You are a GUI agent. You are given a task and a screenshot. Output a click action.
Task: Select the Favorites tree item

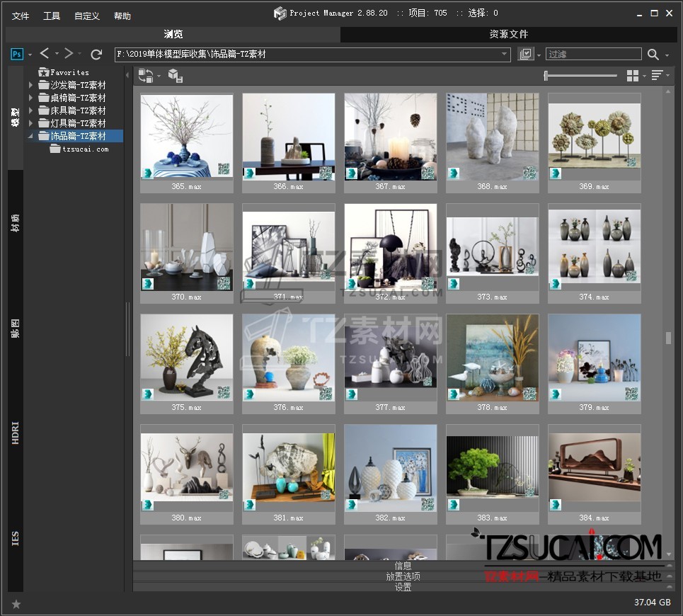coord(64,72)
